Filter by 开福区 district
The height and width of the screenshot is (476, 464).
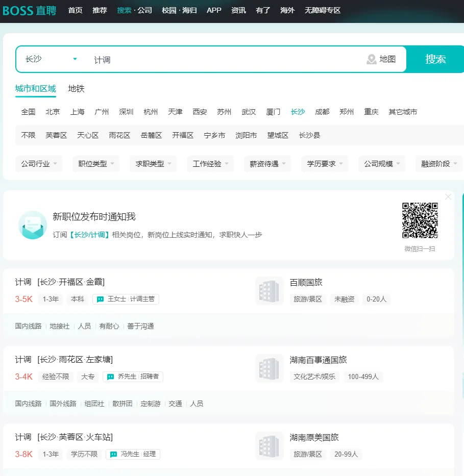pyautogui.click(x=183, y=135)
